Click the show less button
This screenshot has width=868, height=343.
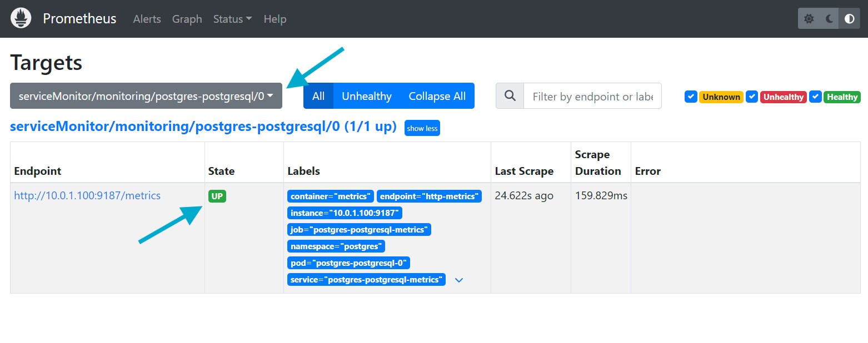pos(422,128)
